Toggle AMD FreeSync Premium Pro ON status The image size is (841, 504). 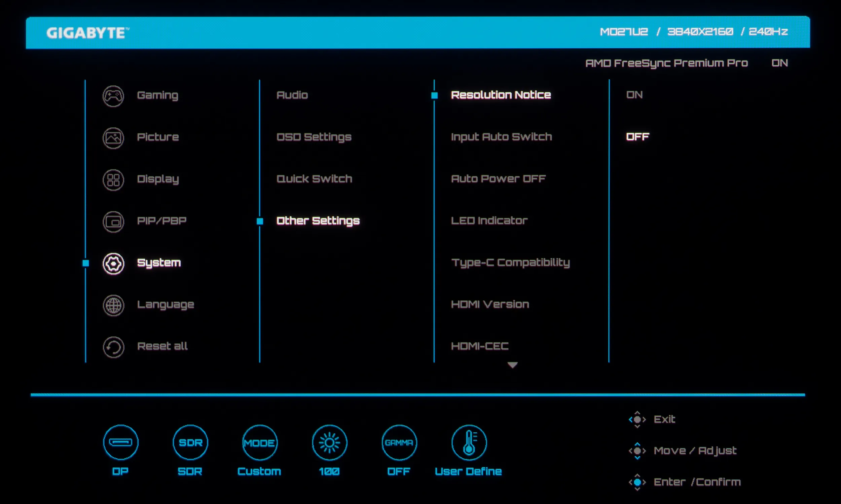(779, 63)
